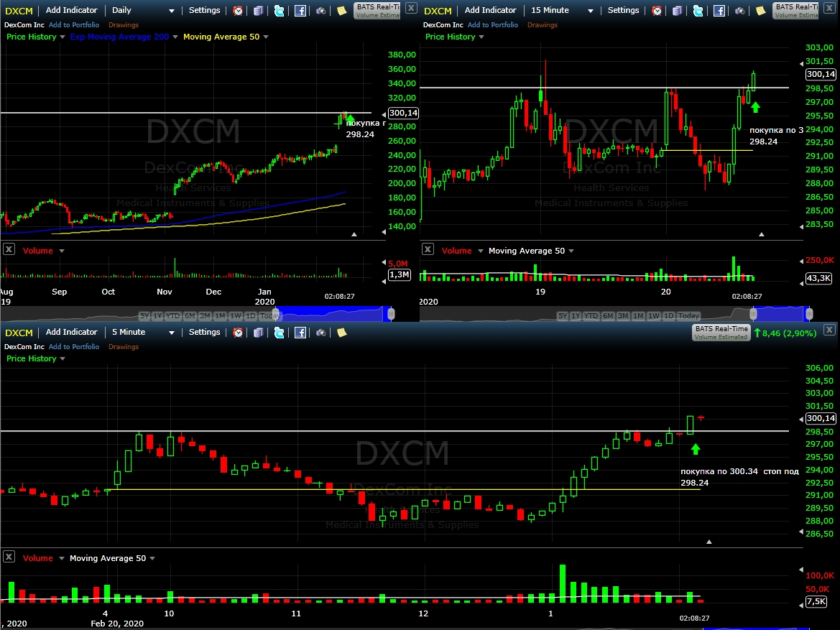Click Add to Portfolio in the 15 Minute chart
The image size is (840, 630).
pyautogui.click(x=493, y=24)
